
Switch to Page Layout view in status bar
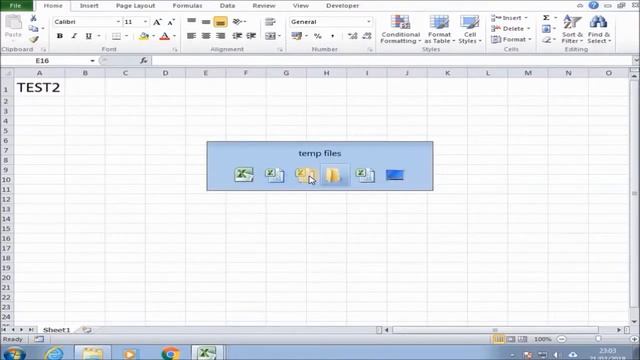coord(511,339)
